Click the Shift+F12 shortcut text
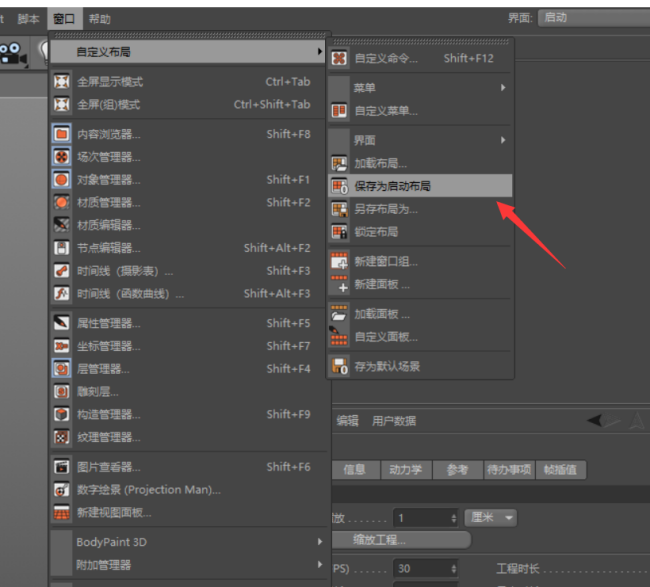This screenshot has height=587, width=650. click(x=468, y=58)
